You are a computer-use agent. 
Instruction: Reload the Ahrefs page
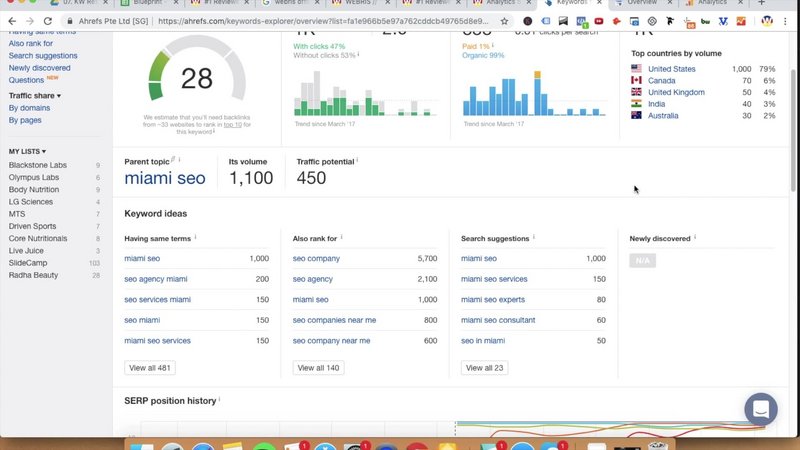point(47,21)
